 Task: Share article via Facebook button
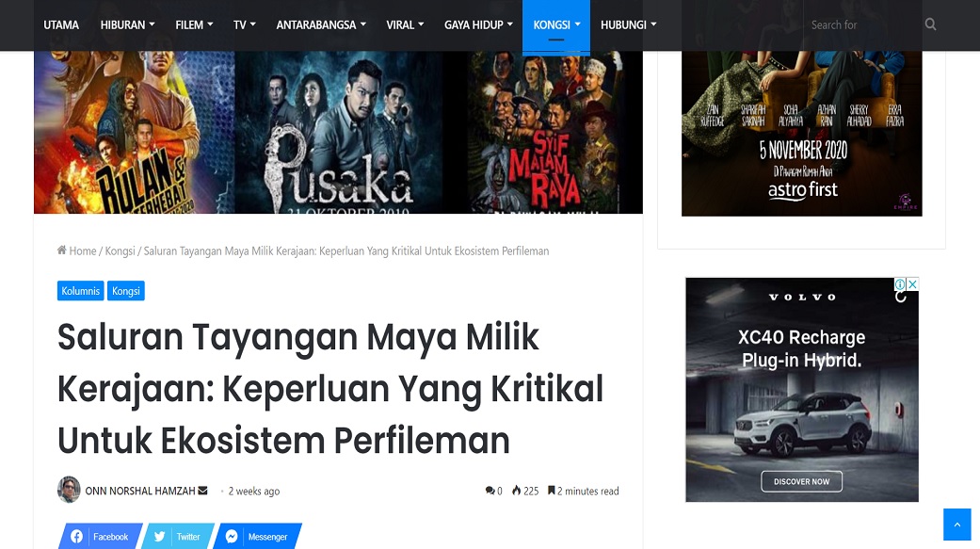pos(100,537)
